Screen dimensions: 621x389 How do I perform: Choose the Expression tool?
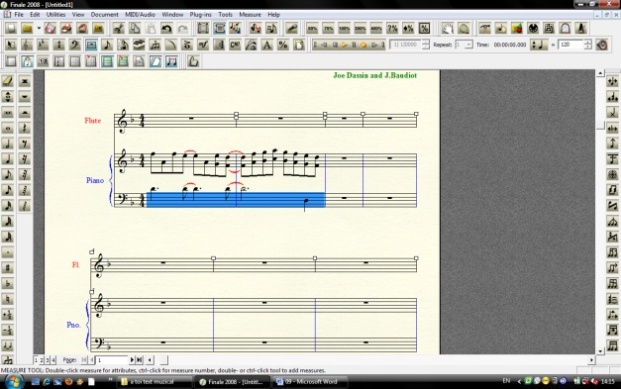coord(203,45)
